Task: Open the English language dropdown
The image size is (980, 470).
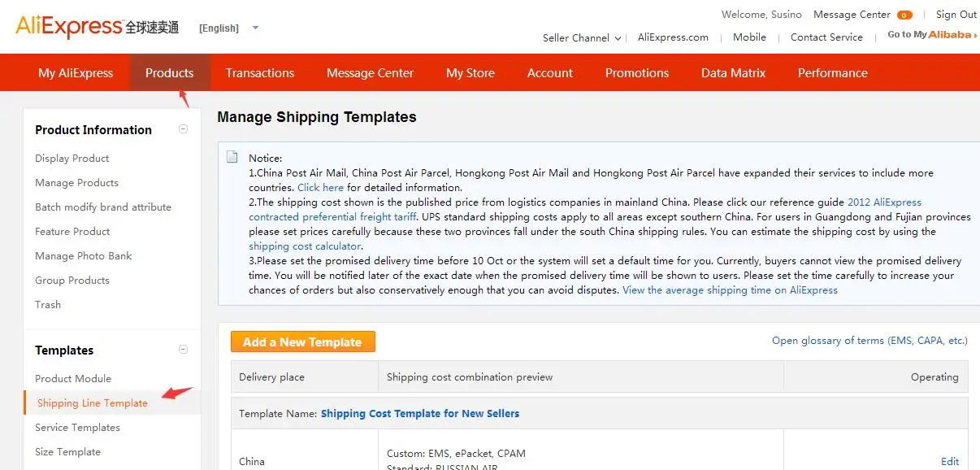Action: pos(228,28)
